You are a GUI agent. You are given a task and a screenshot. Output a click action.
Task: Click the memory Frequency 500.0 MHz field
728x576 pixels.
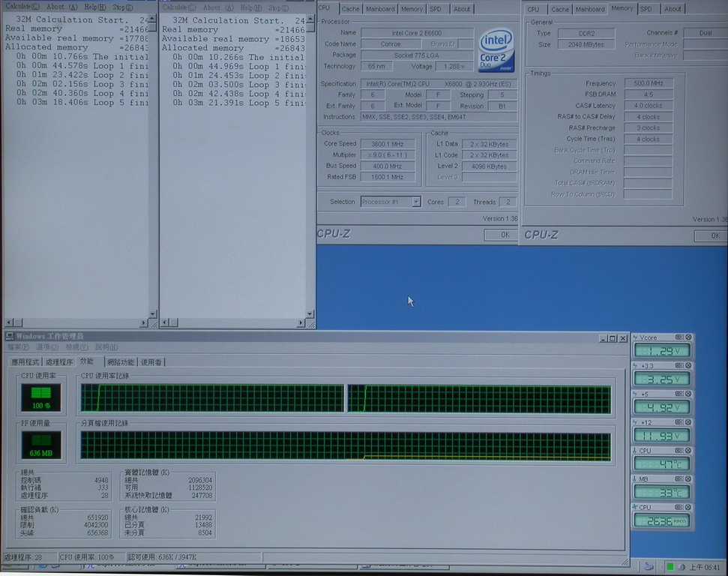point(648,83)
